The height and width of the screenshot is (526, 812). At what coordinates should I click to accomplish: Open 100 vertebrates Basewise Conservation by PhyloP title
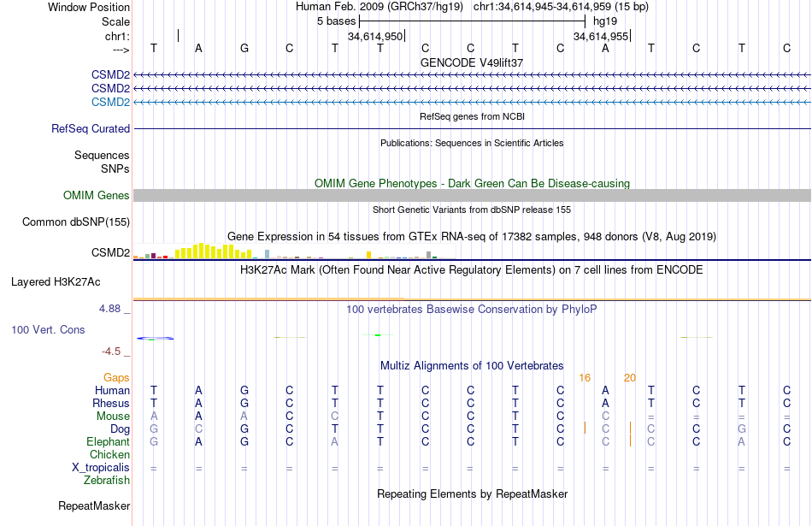(x=472, y=310)
